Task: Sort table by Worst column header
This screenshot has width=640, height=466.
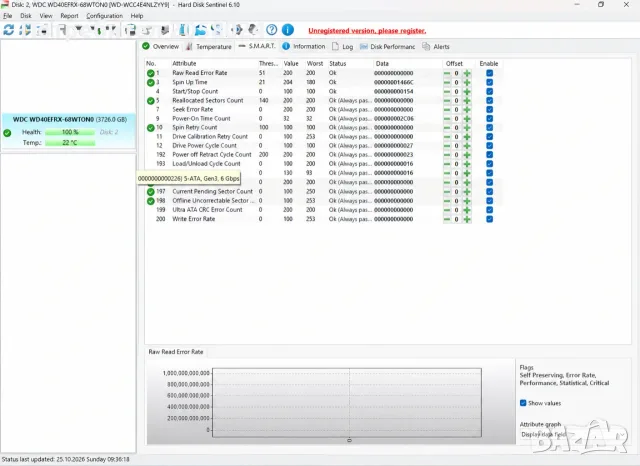Action: pyautogui.click(x=315, y=64)
